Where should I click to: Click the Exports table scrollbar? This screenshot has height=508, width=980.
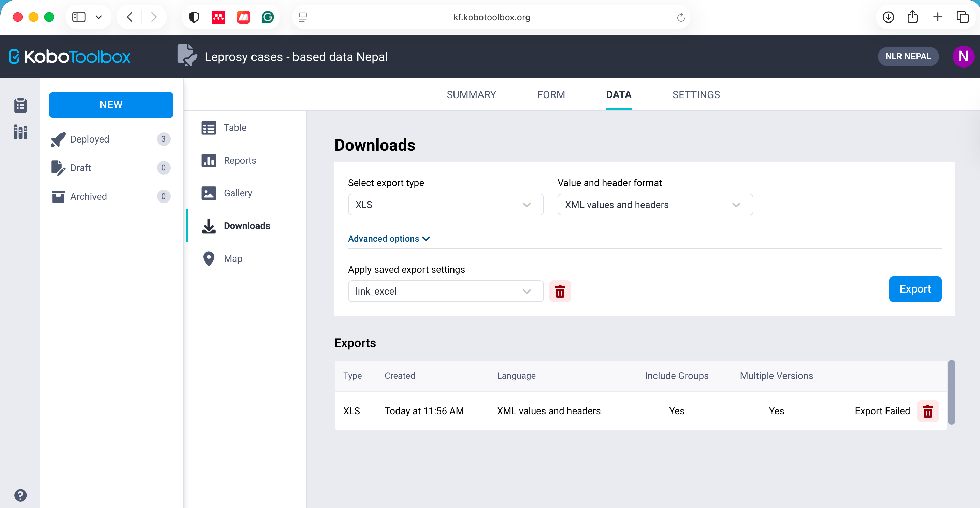click(x=951, y=392)
